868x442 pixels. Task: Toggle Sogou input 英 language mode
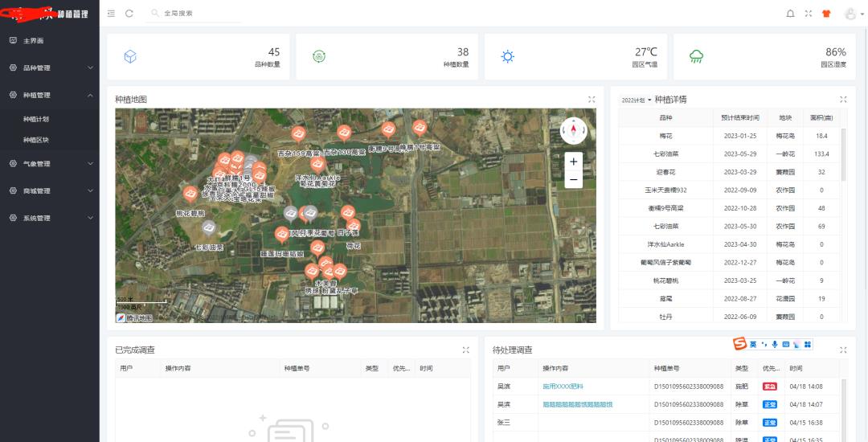[x=753, y=345]
